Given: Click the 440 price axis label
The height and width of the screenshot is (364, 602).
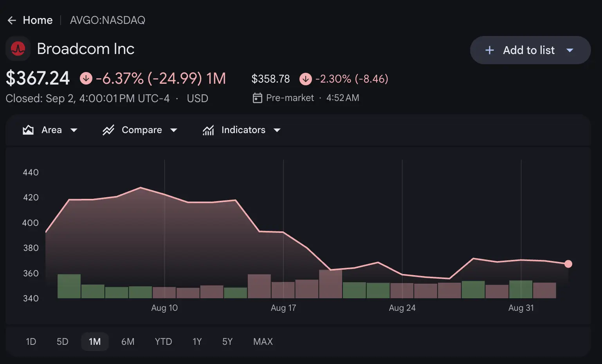Looking at the screenshot, I should [x=31, y=173].
